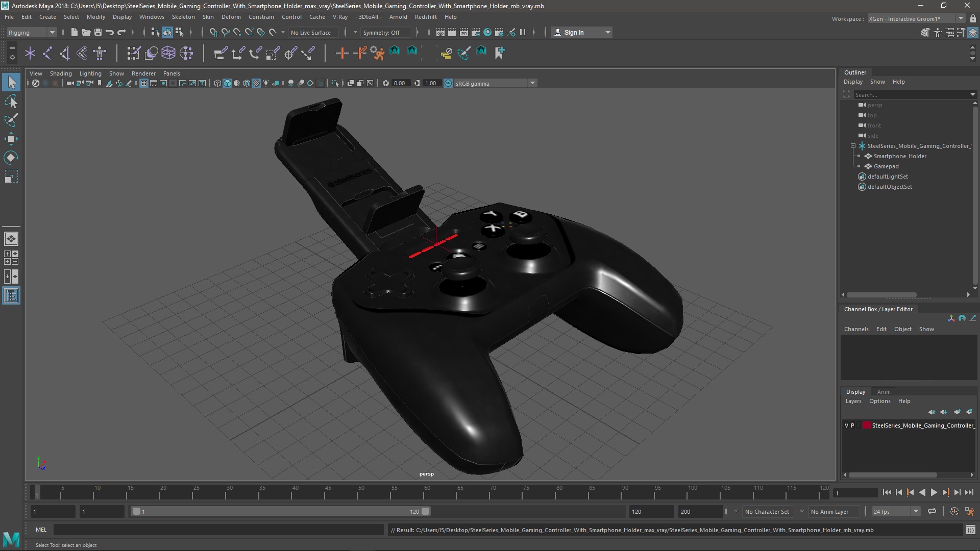980x551 pixels.
Task: Activate the Scale tool
Action: (11, 177)
